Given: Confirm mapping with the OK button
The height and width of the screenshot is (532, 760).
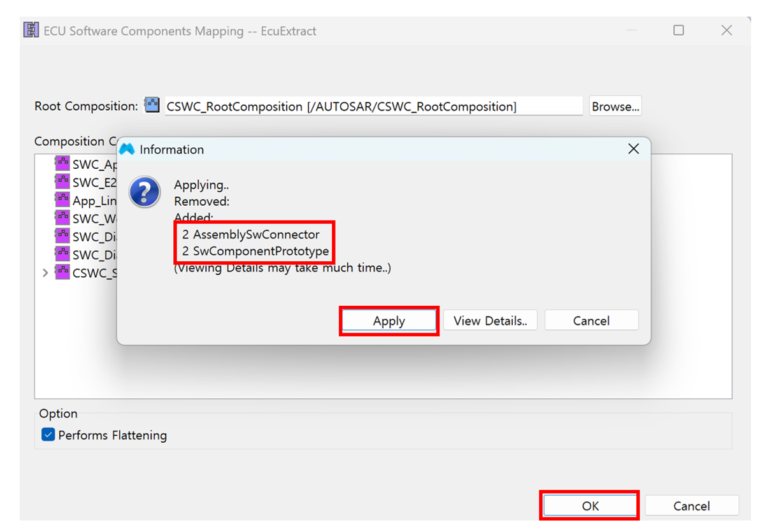Looking at the screenshot, I should 589,506.
